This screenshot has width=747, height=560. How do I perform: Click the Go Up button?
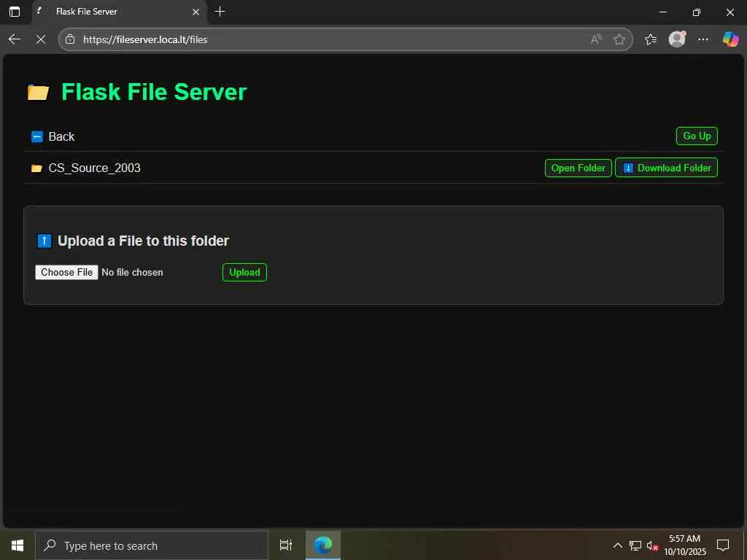pyautogui.click(x=697, y=136)
